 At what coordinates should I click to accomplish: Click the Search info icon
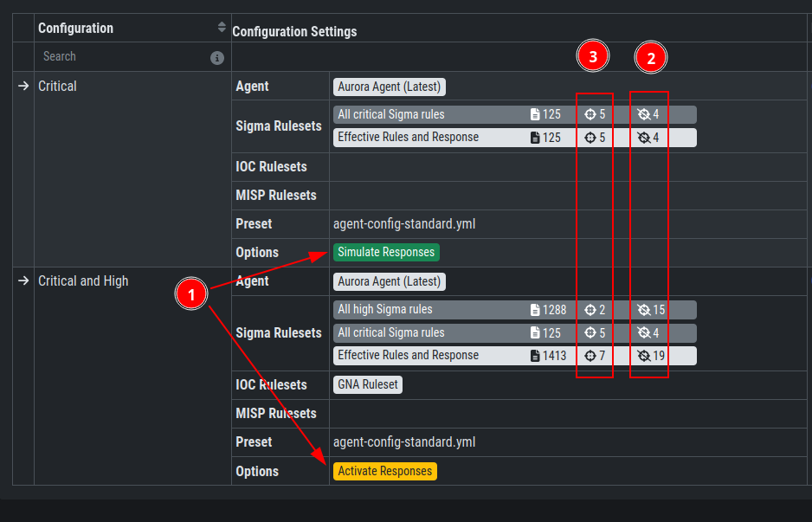217,57
